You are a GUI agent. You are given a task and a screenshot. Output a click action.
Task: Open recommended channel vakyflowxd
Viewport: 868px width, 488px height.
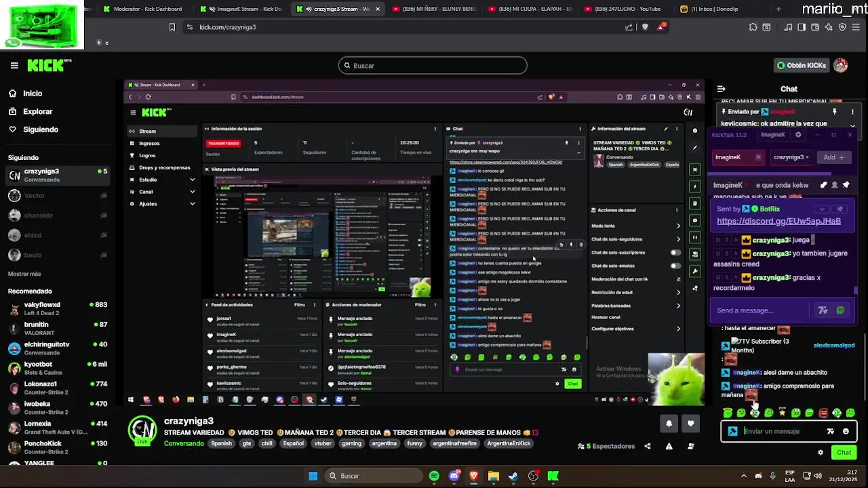click(58, 308)
